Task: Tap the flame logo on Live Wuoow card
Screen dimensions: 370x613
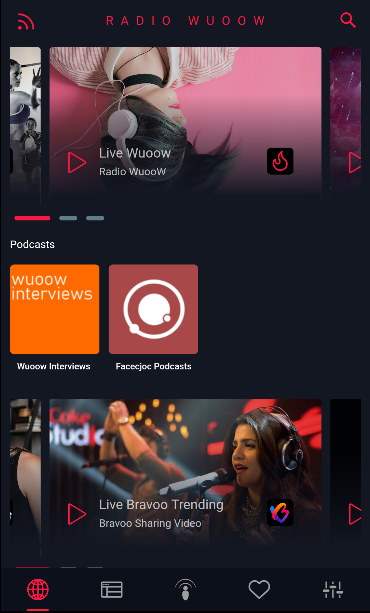Action: click(280, 161)
